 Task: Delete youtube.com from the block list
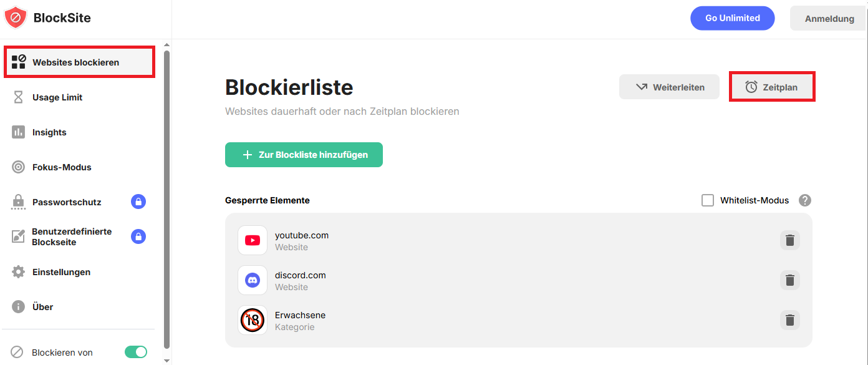[x=789, y=240]
